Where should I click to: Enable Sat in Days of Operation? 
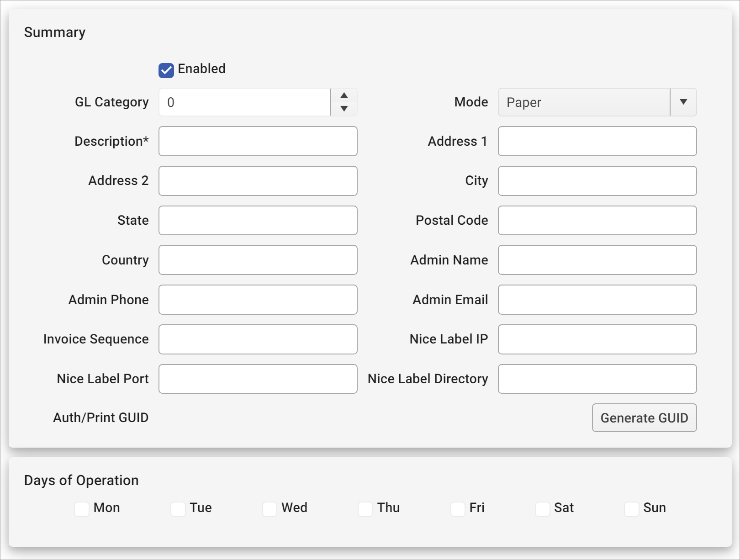pyautogui.click(x=542, y=508)
